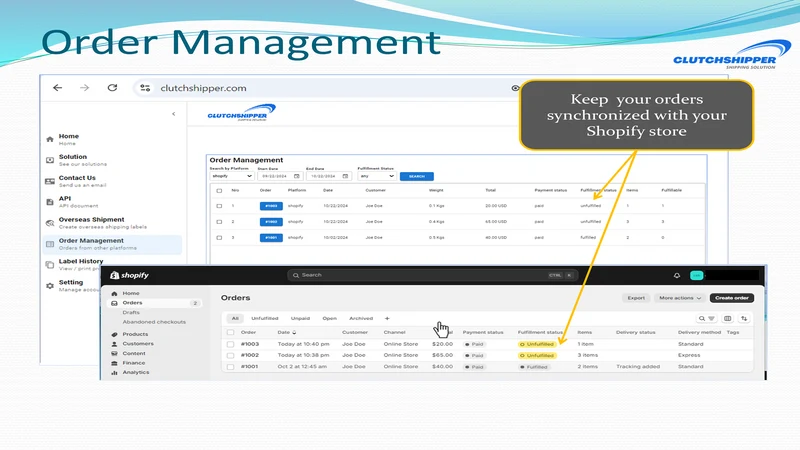This screenshot has height=450, width=800.
Task: Add a new view with plus icon
Action: (x=387, y=318)
